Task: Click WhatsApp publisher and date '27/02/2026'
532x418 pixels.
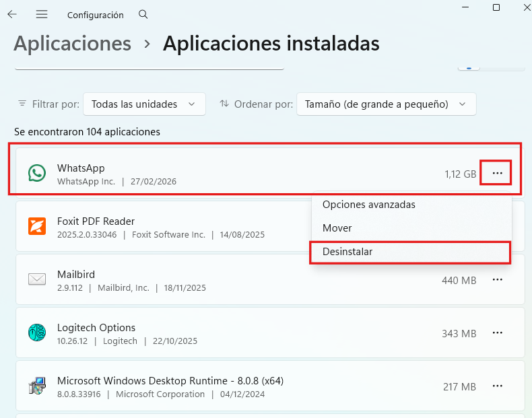Action: (x=117, y=182)
